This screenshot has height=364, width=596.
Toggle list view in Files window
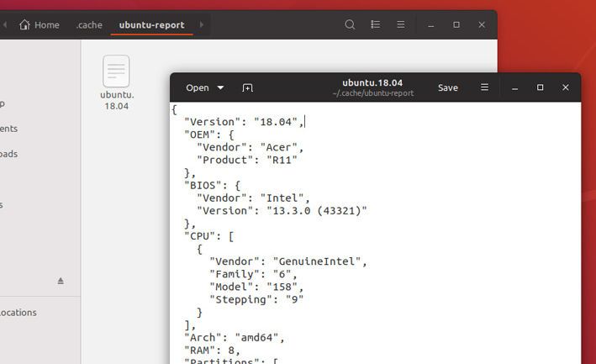375,24
